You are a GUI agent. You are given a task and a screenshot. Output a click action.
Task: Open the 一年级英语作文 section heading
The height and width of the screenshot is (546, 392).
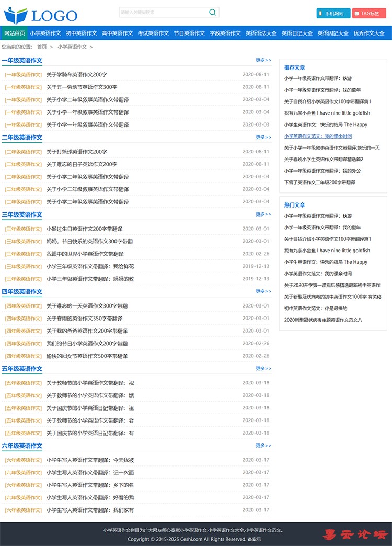click(x=22, y=60)
